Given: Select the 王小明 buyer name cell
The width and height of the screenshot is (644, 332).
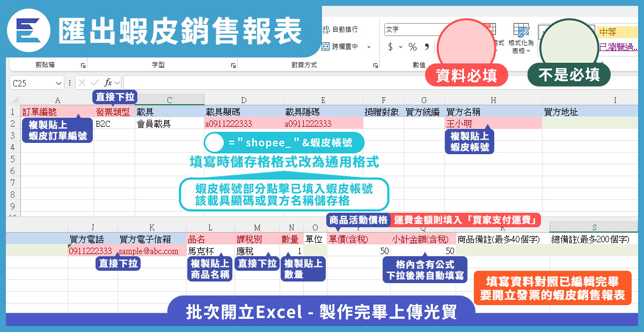Looking at the screenshot, I should click(493, 124).
